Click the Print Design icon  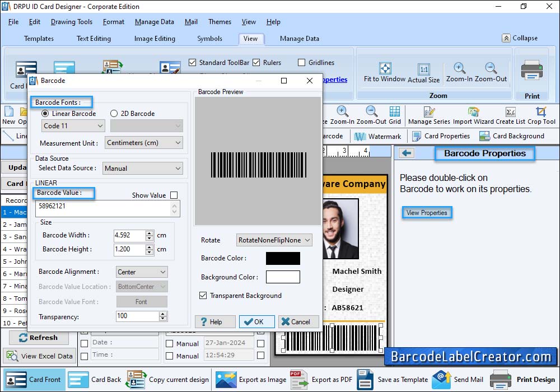coord(500,380)
